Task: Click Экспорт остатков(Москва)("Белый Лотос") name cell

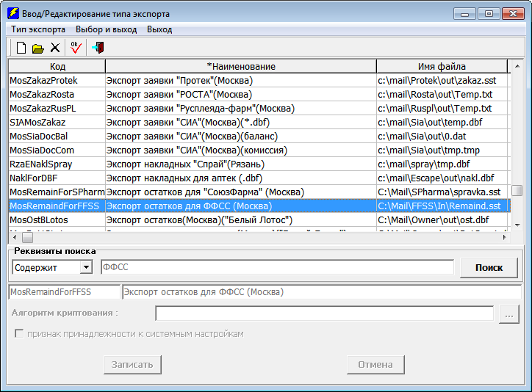Action: coord(241,220)
